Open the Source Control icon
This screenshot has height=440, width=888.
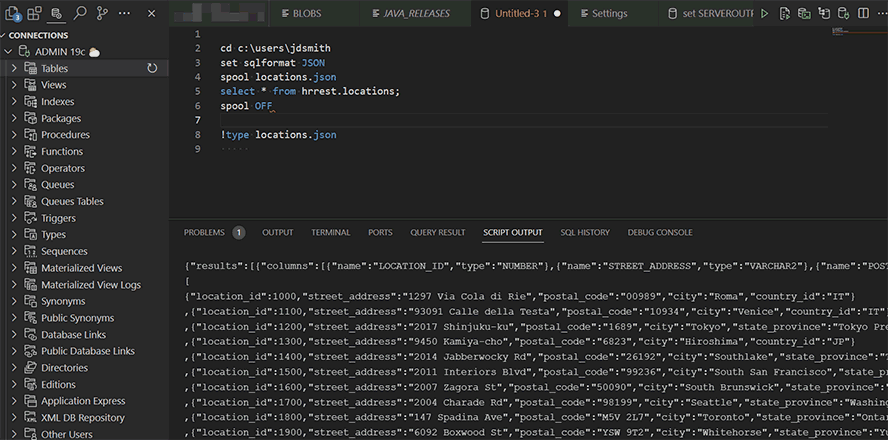[x=102, y=14]
